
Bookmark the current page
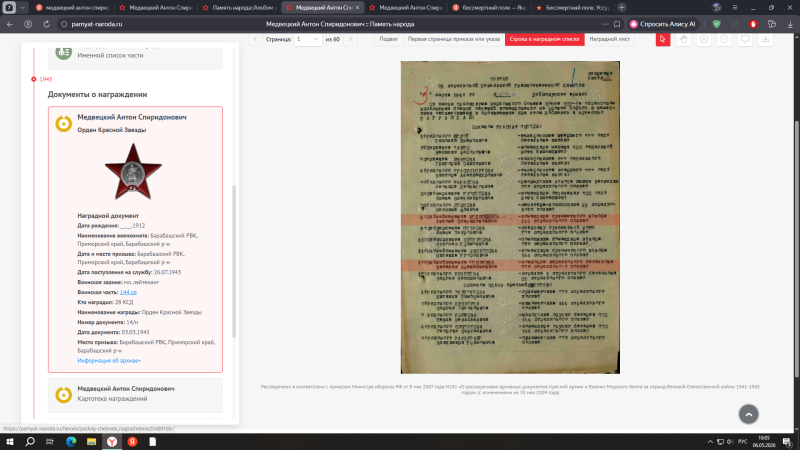[x=617, y=24]
